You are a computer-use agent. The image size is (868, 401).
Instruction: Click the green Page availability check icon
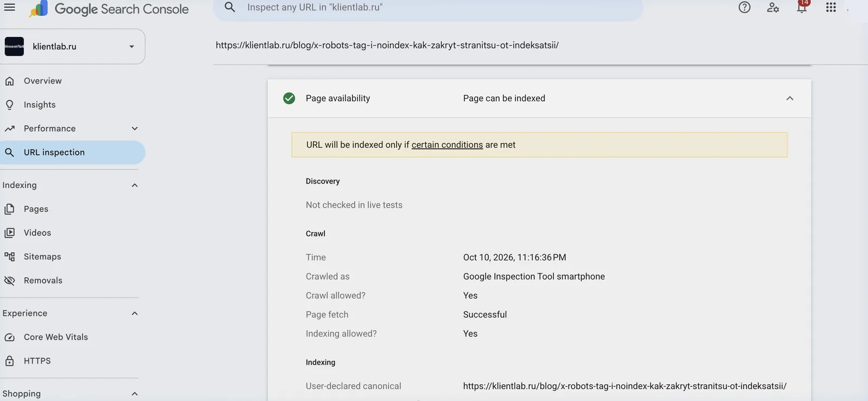click(289, 98)
